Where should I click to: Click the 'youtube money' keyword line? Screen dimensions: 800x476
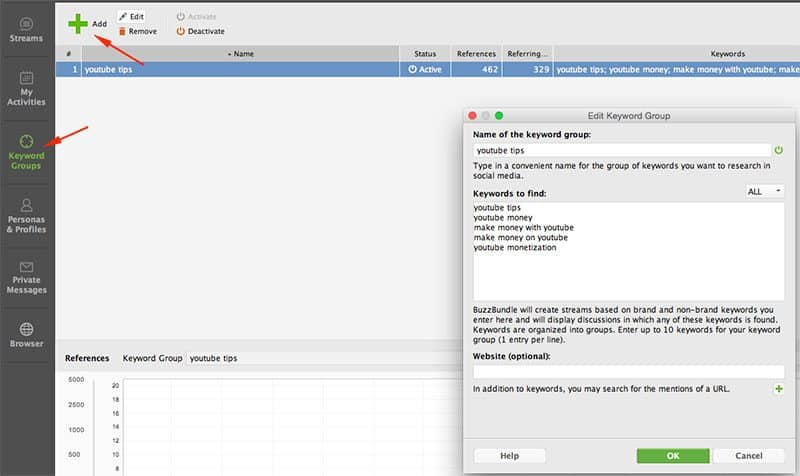[503, 218]
